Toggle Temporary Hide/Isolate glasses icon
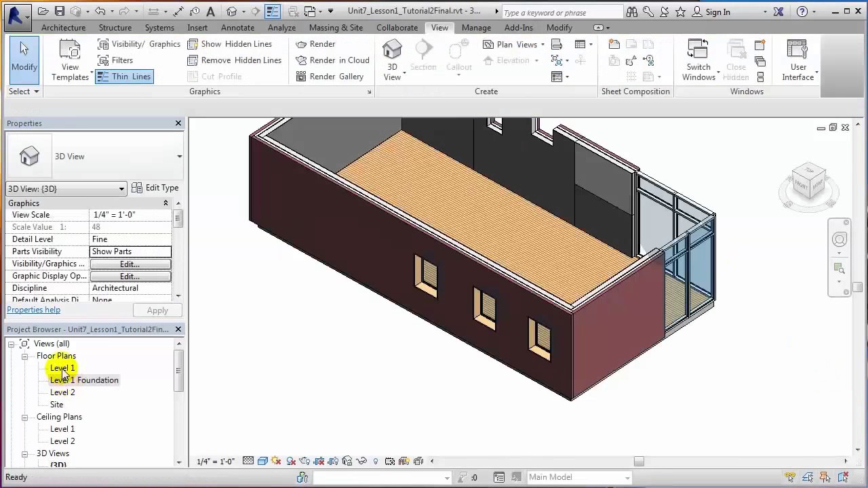Screen dimensions: 868x488 361,461
